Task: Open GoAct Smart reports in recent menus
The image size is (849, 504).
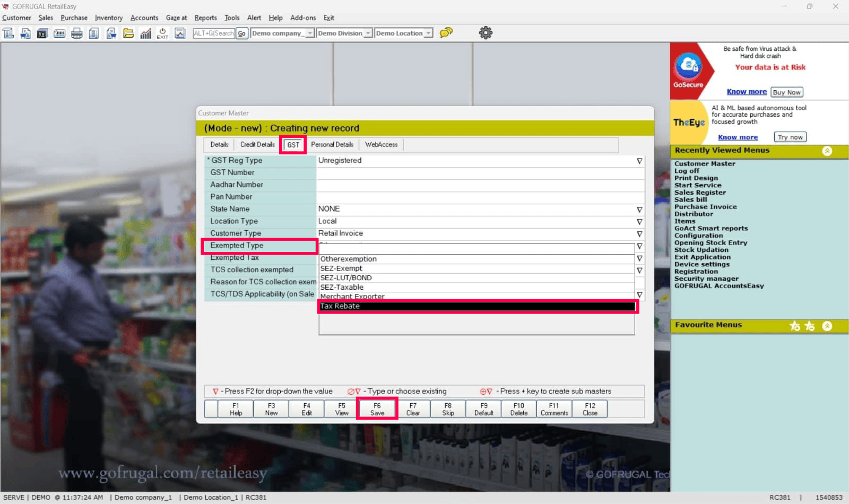Action: tap(711, 229)
